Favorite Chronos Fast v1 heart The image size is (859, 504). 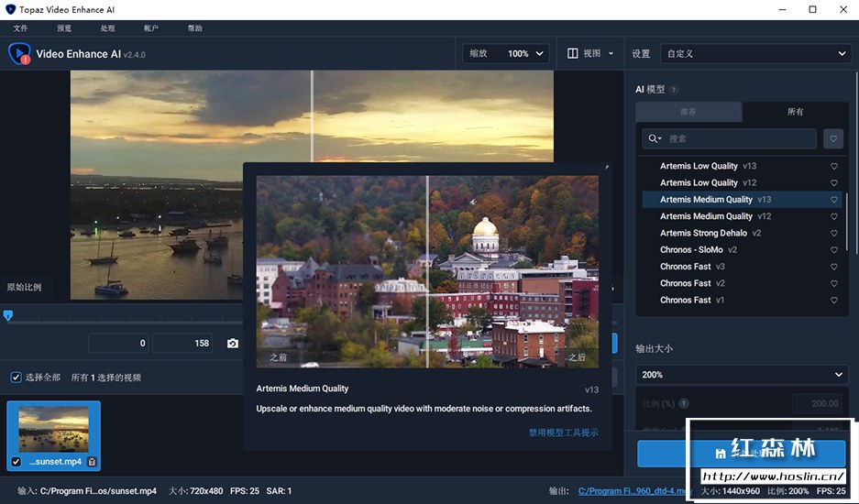pos(834,301)
